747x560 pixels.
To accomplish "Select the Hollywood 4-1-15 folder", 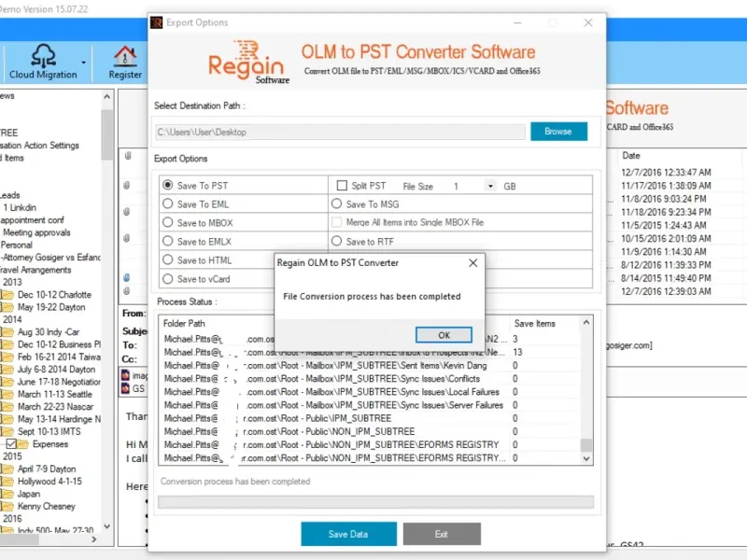I will (x=49, y=481).
